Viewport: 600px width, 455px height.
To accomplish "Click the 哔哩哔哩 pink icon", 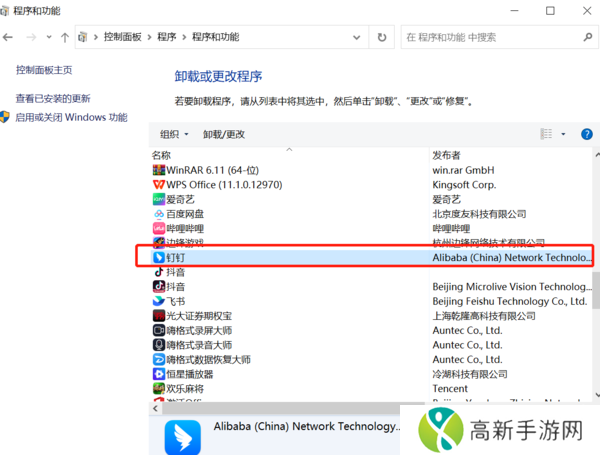I will tap(158, 228).
